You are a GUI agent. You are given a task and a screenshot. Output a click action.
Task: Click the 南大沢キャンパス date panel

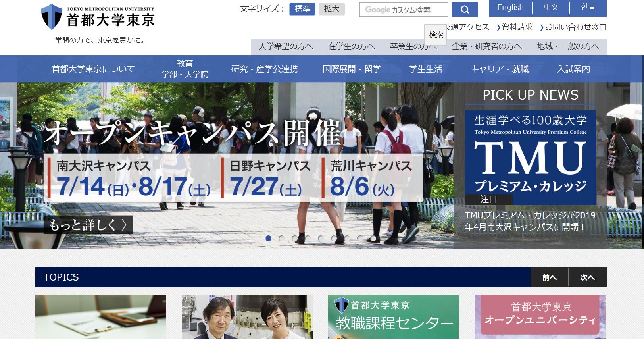[130, 178]
